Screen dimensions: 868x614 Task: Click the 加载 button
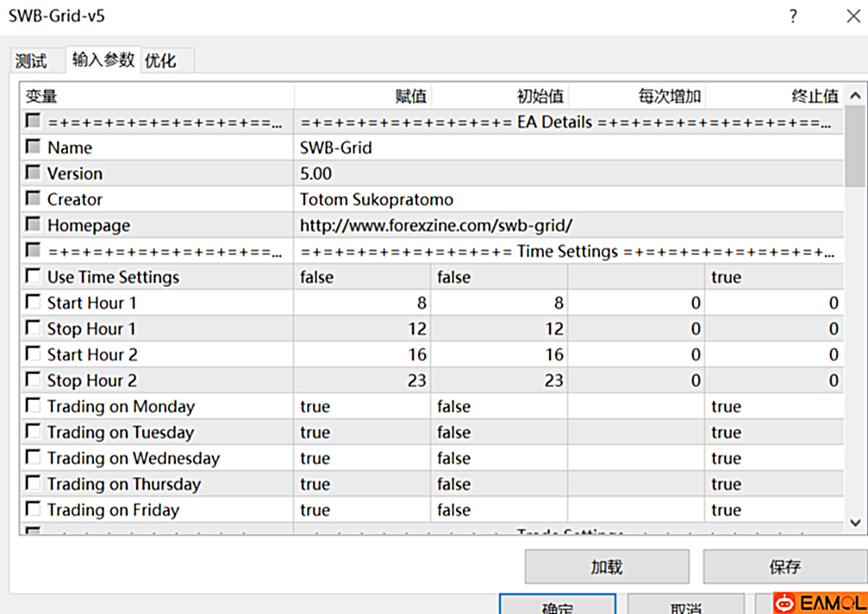pyautogui.click(x=607, y=567)
